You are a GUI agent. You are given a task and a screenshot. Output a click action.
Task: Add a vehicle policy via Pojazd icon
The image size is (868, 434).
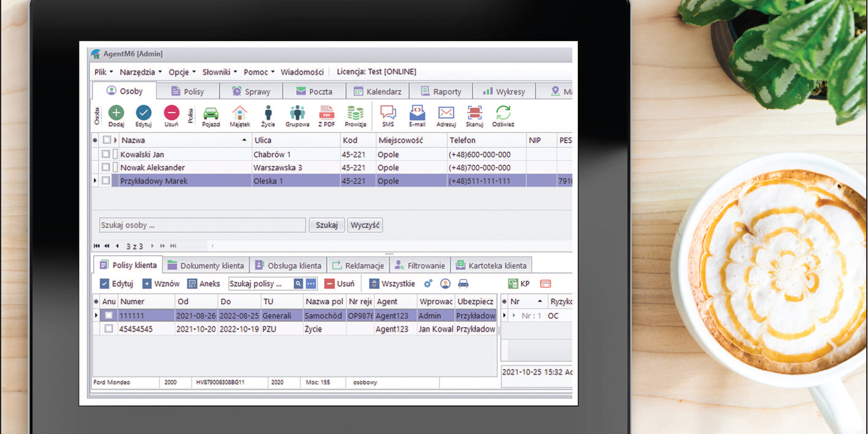pos(211,113)
